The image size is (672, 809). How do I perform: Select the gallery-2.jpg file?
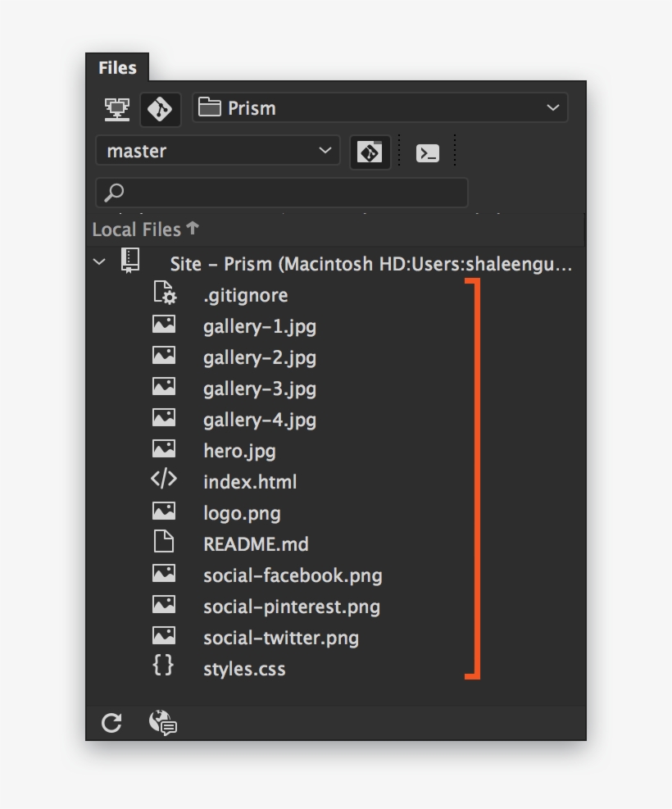tap(261, 357)
